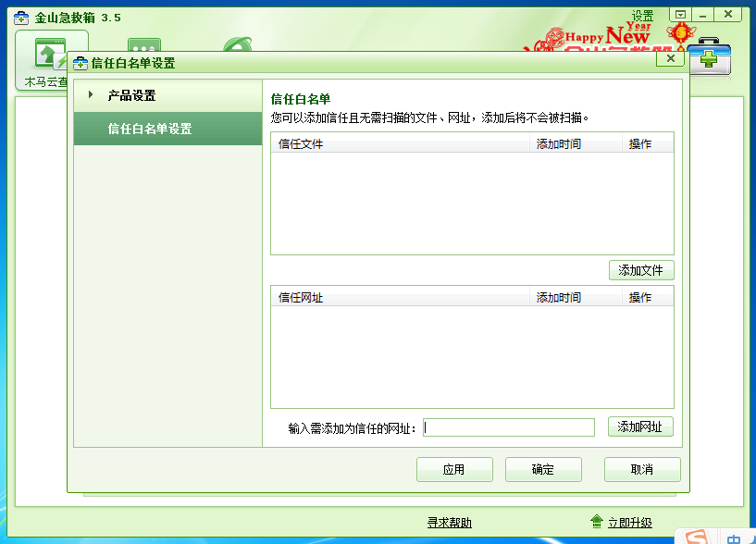This screenshot has height=544, width=756.
Task: Click the Internet Explorer repair icon
Action: (x=238, y=45)
